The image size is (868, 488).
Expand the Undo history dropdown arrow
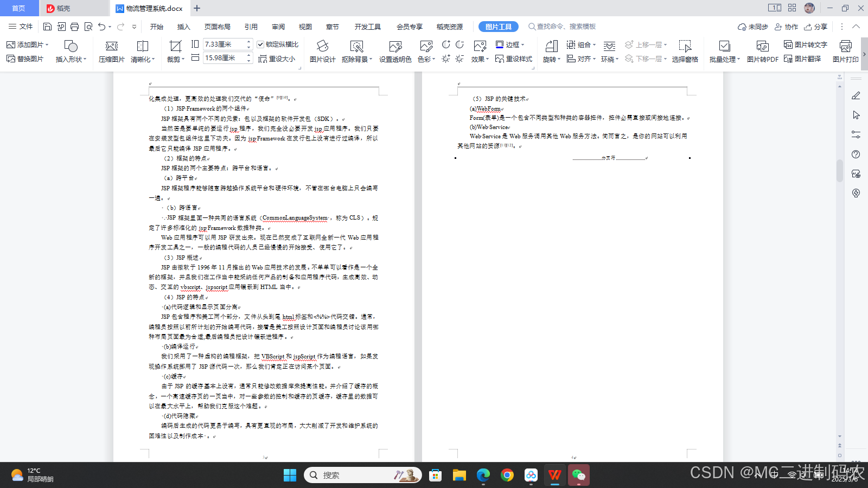[x=110, y=27]
